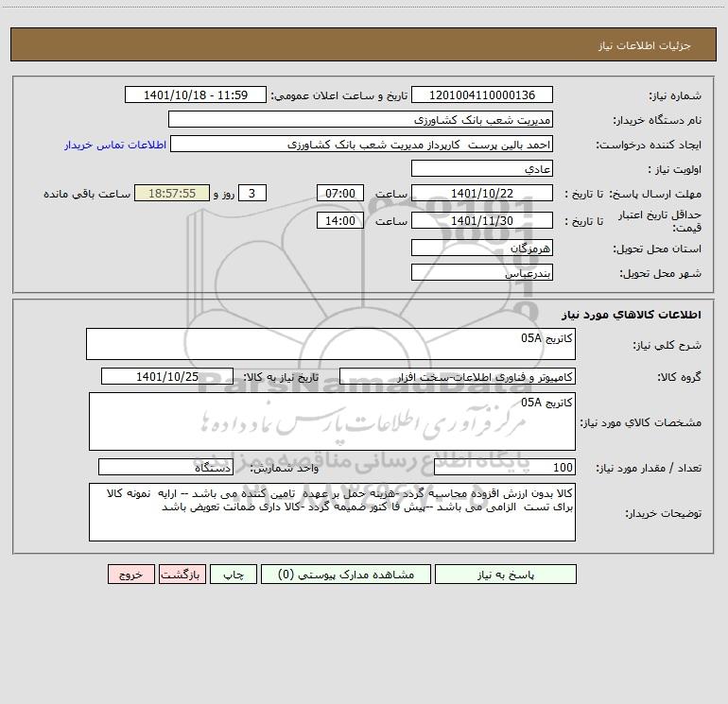The image size is (728, 704).
Task: Click the remaining time countdown 18:57:55
Action: 172,193
